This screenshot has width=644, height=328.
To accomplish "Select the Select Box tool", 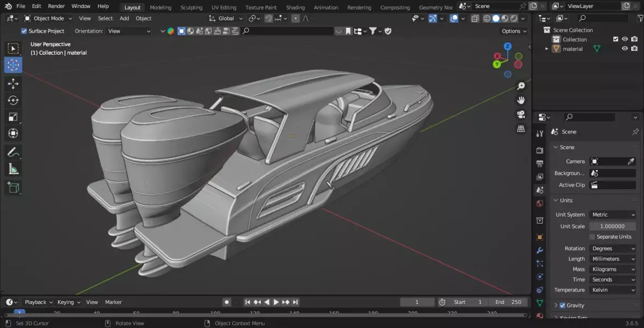I will click(x=13, y=49).
